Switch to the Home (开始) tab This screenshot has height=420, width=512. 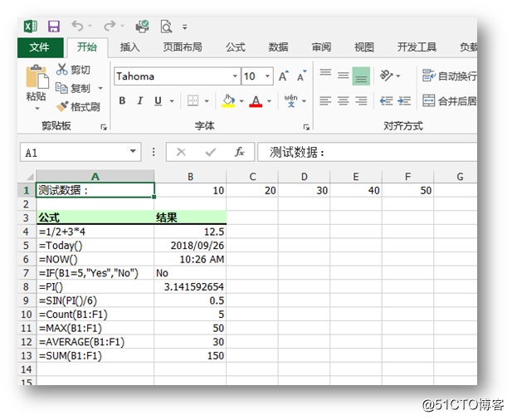[87, 47]
